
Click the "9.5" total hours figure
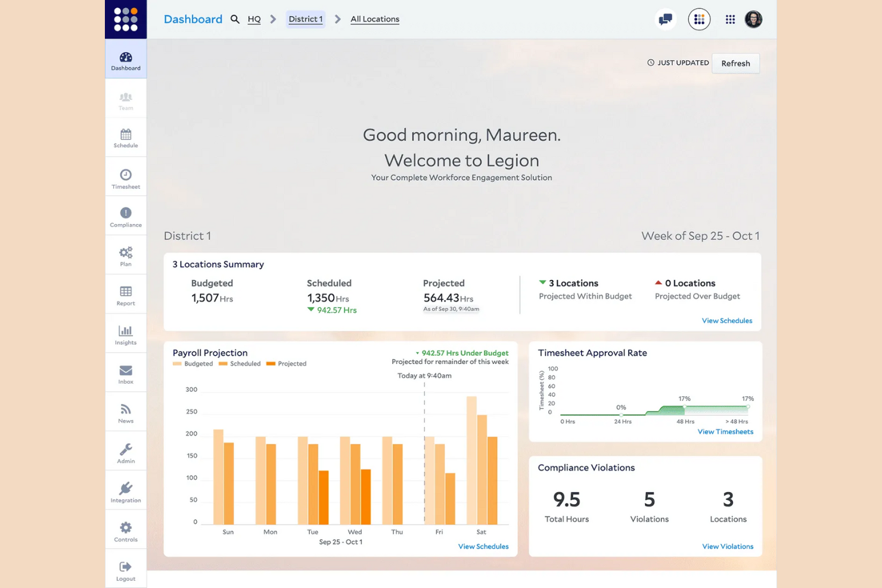[x=567, y=499]
